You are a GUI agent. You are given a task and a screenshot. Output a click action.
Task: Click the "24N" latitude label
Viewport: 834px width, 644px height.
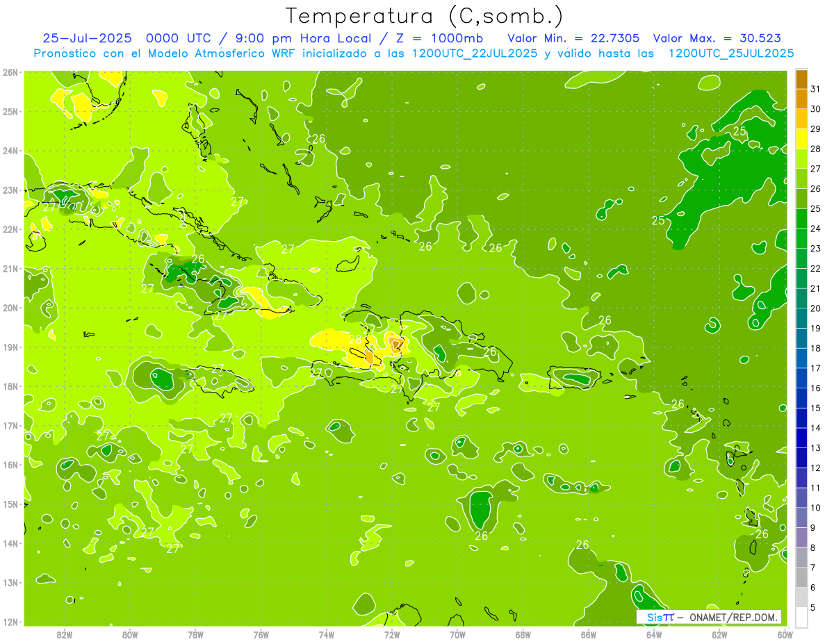click(x=10, y=151)
